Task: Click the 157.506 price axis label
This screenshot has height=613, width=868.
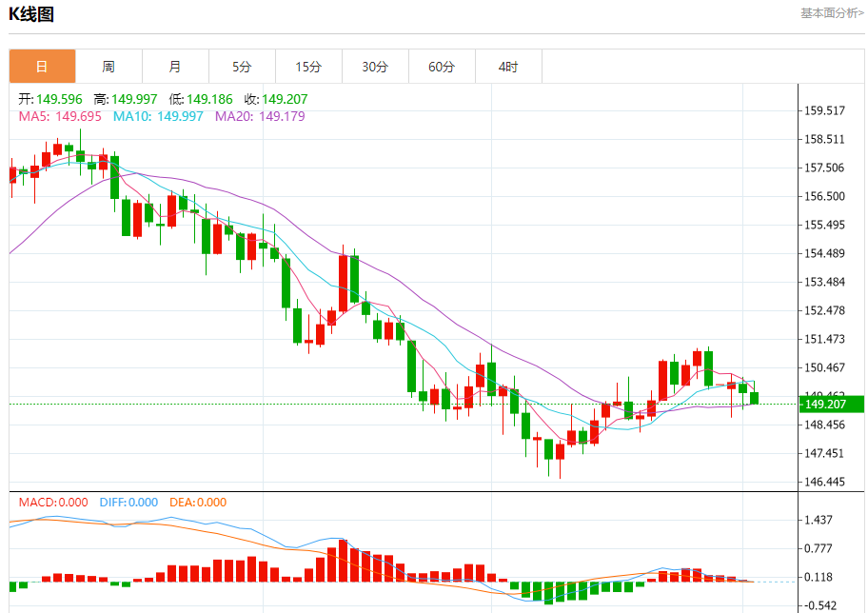Action: pyautogui.click(x=824, y=168)
